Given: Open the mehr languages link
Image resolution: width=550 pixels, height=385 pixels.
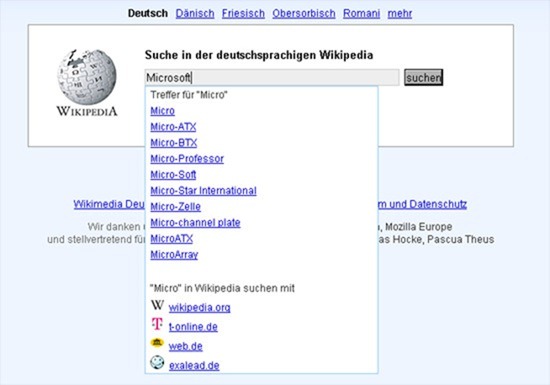Looking at the screenshot, I should coord(400,13).
